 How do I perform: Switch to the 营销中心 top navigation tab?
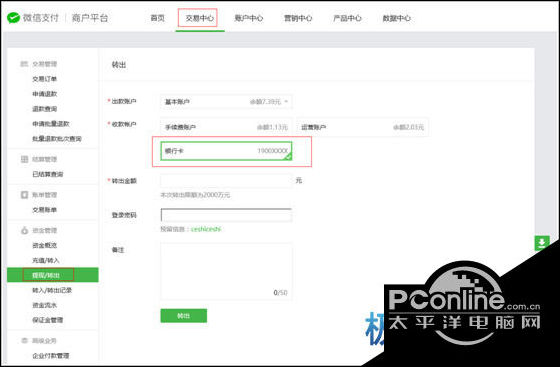(298, 18)
